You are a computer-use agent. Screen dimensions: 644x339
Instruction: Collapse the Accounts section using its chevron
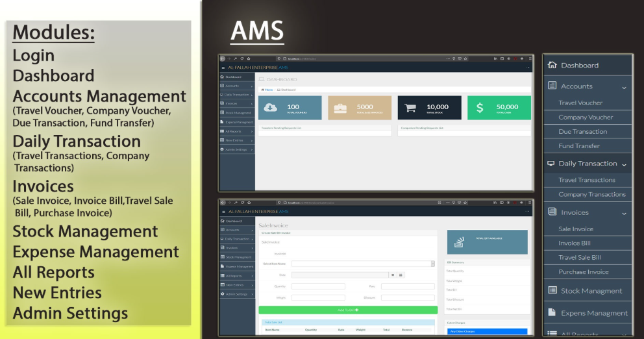pos(624,87)
